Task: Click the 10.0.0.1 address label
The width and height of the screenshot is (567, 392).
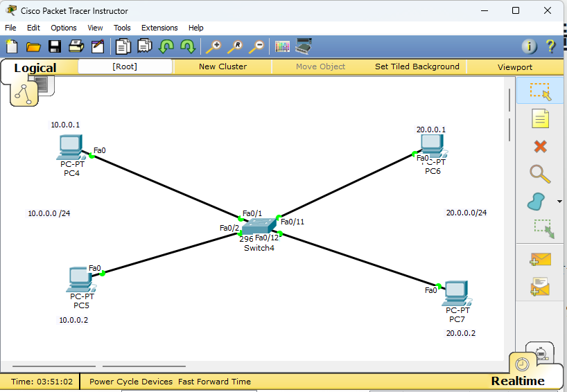Action: click(65, 125)
